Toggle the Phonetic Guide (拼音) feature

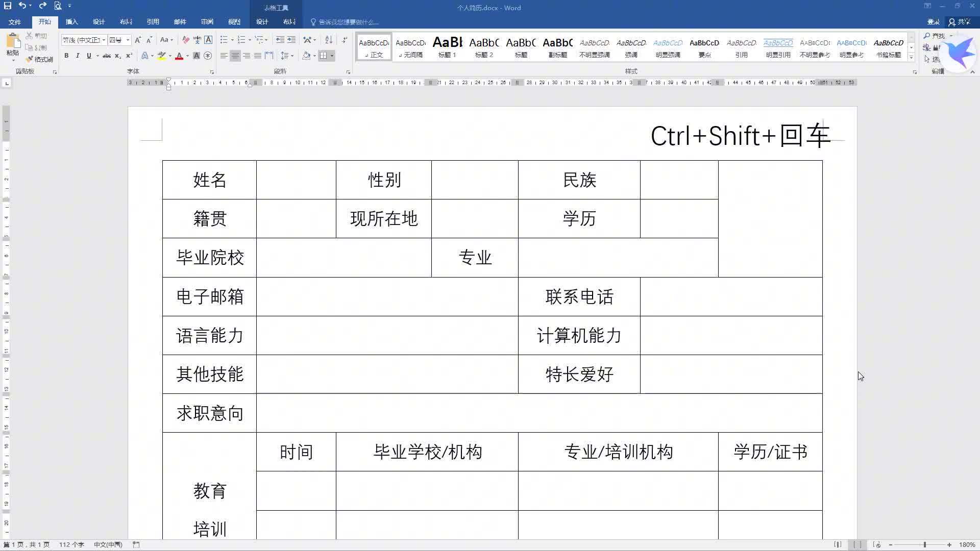pyautogui.click(x=198, y=40)
